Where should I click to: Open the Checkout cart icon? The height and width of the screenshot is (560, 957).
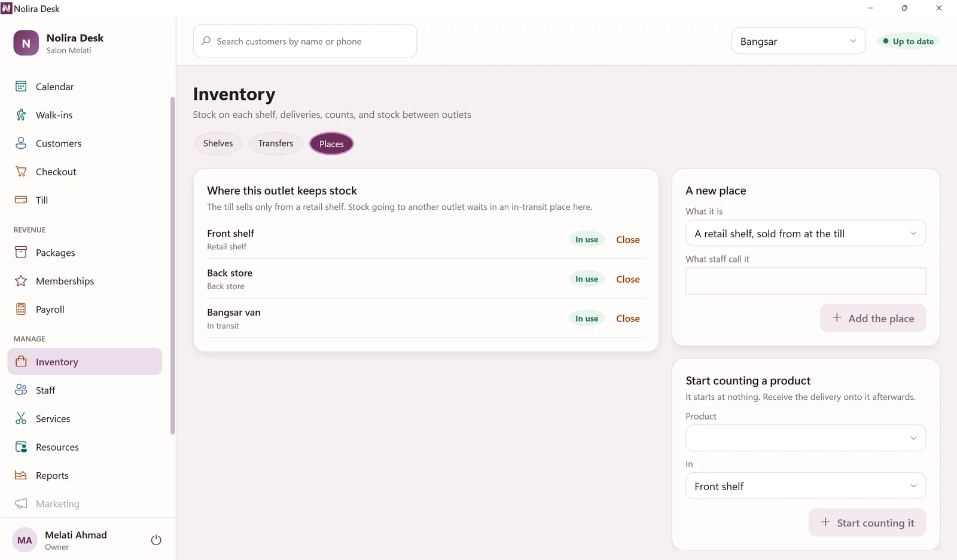coord(21,172)
